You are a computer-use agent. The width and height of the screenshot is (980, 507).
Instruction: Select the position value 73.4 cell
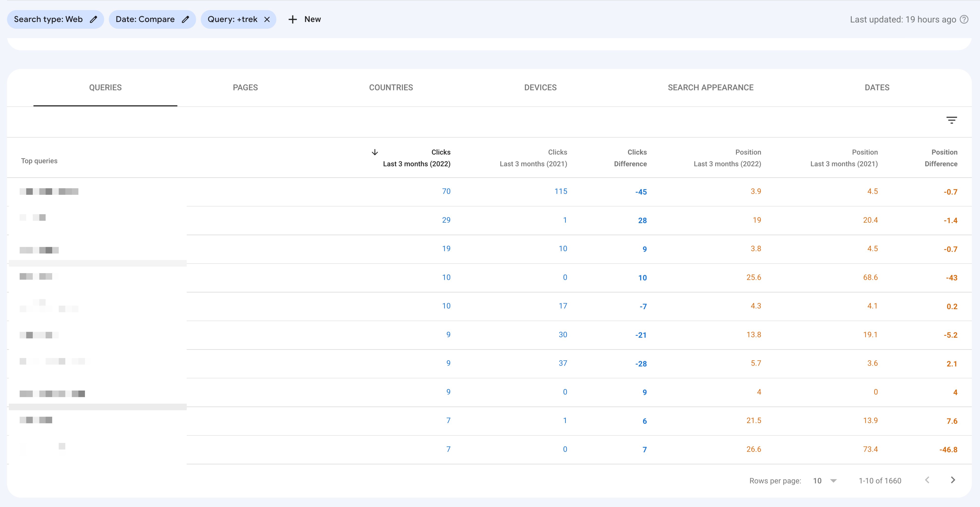click(x=870, y=449)
